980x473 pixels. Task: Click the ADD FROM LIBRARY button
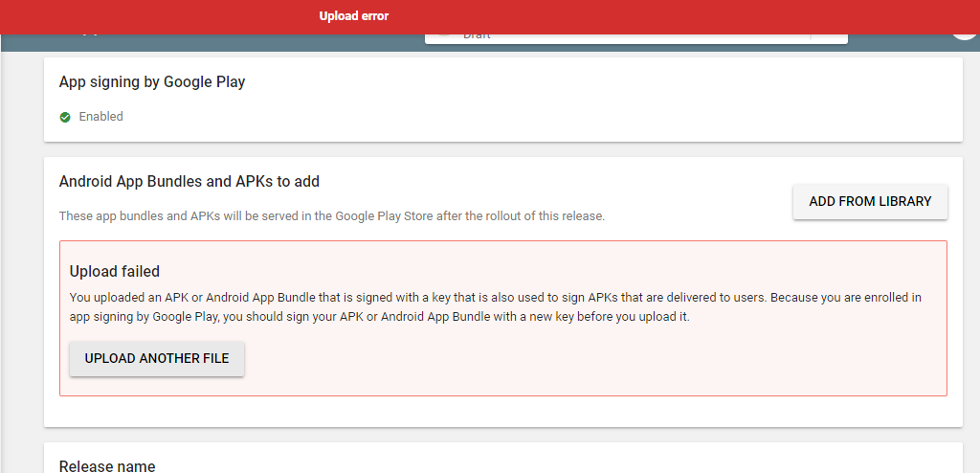coord(870,202)
